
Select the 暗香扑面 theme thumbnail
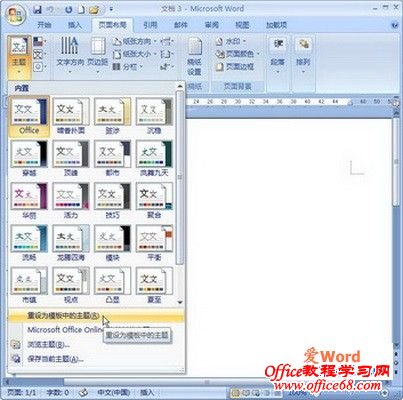point(71,116)
